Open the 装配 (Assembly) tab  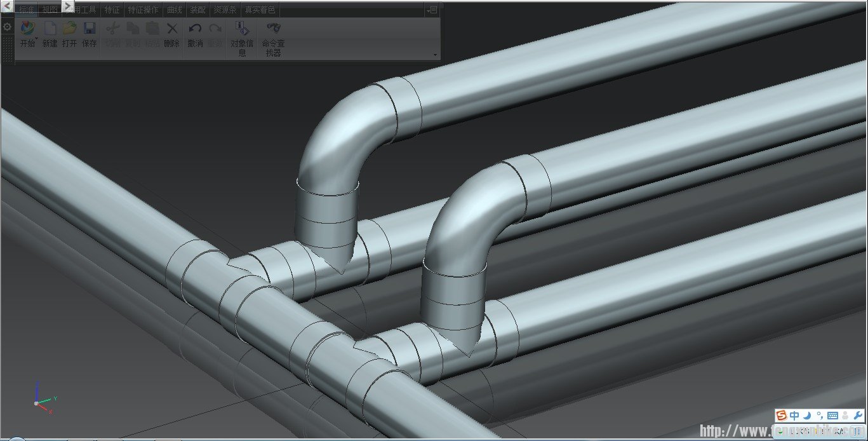197,10
